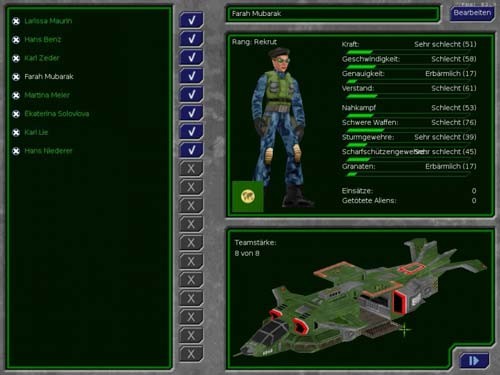Click the Rang: Rekrut label

(x=254, y=42)
